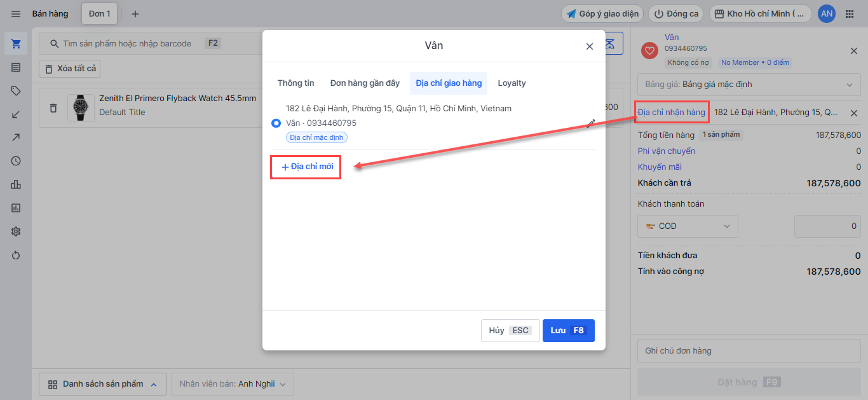Edit the 182 Lê Đại Hành address
868x400 pixels.
590,123
